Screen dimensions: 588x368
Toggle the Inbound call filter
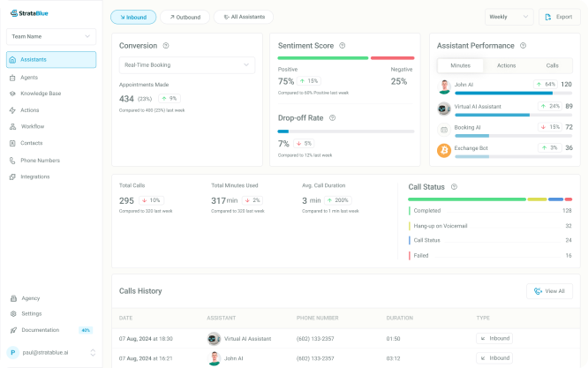[x=133, y=17]
